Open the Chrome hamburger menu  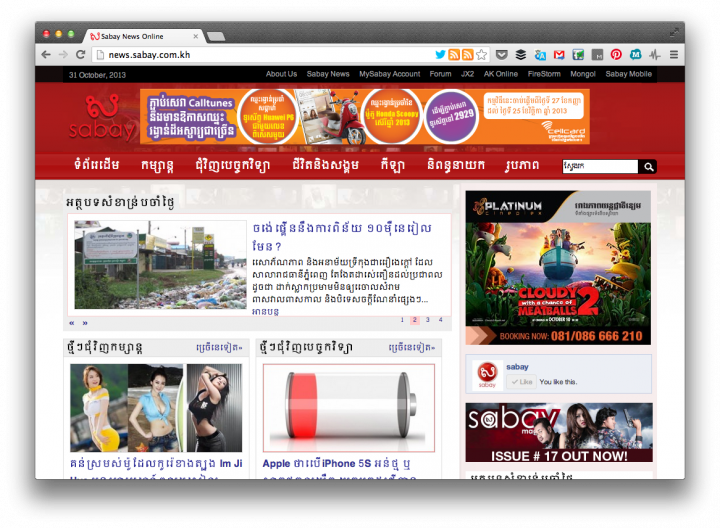point(674,55)
